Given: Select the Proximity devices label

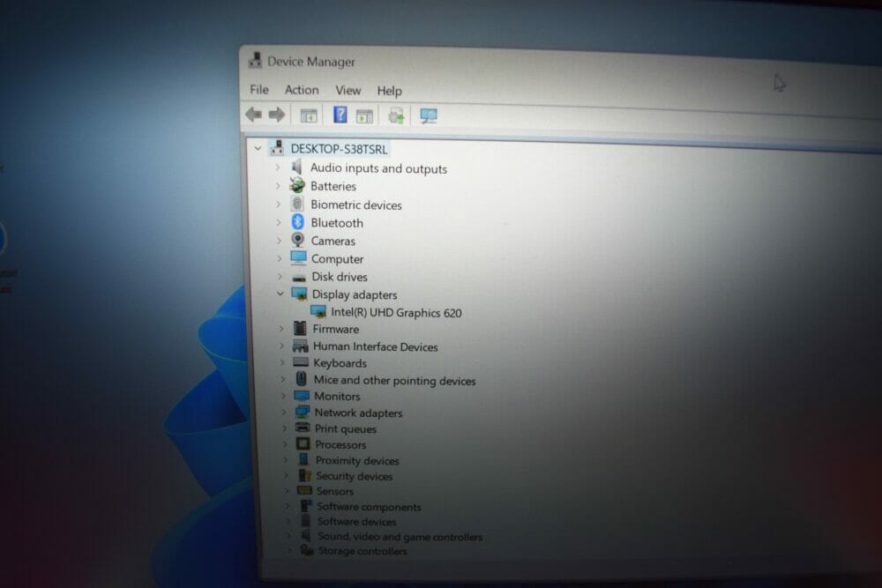Looking at the screenshot, I should click(x=357, y=460).
